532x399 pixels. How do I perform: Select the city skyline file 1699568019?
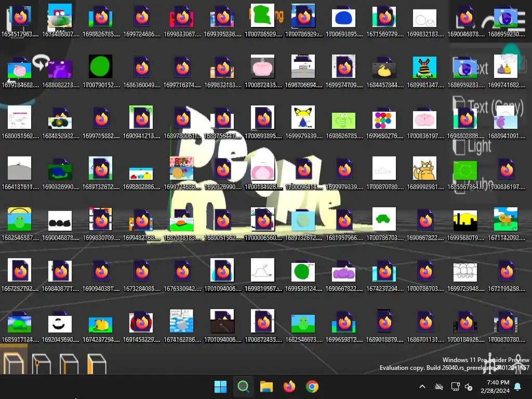(466, 224)
